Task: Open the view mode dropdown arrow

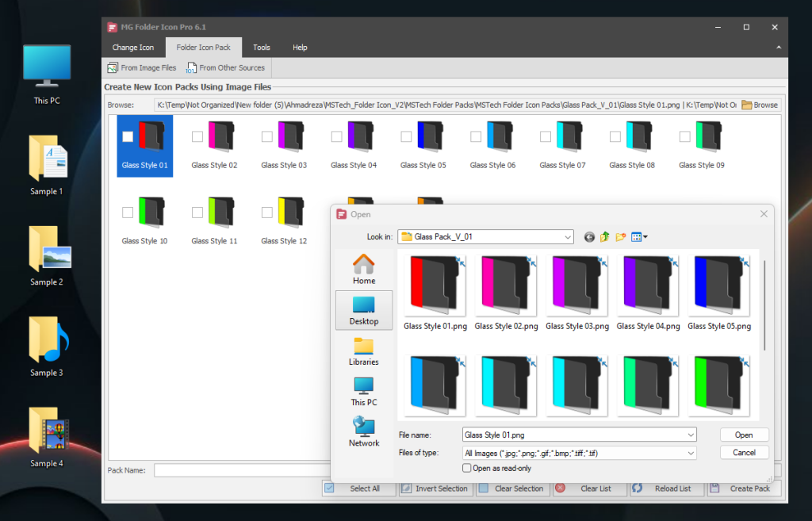Action: 644,236
